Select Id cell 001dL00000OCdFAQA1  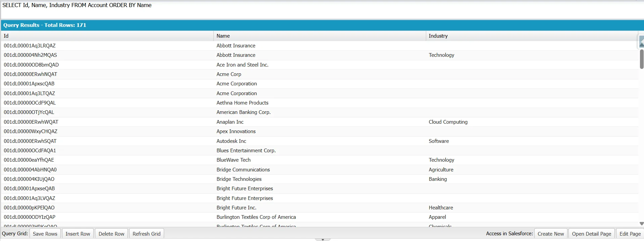107,151
